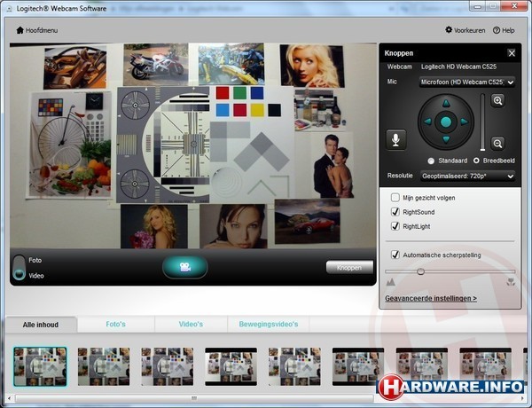Click Logitech HD Webcam C525 name
The width and height of the screenshot is (532, 408).
[x=458, y=67]
